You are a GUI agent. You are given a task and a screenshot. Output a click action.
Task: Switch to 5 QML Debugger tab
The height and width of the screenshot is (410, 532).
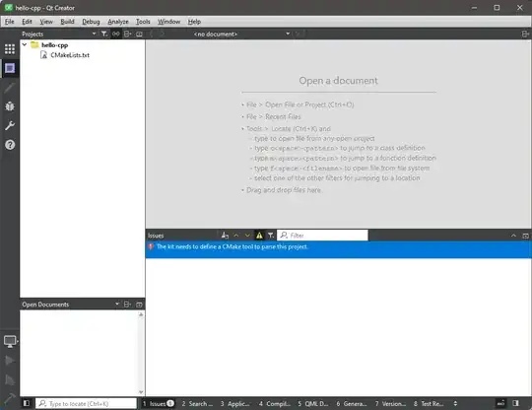313,403
